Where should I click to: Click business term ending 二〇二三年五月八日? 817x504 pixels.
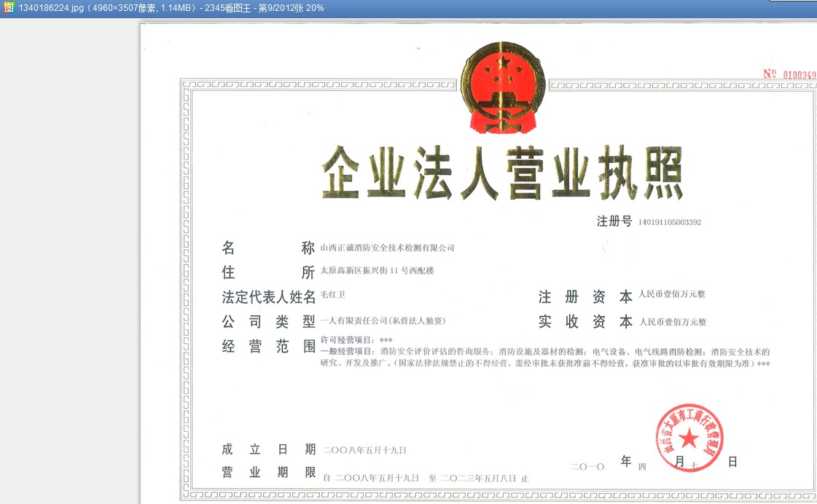tap(479, 478)
